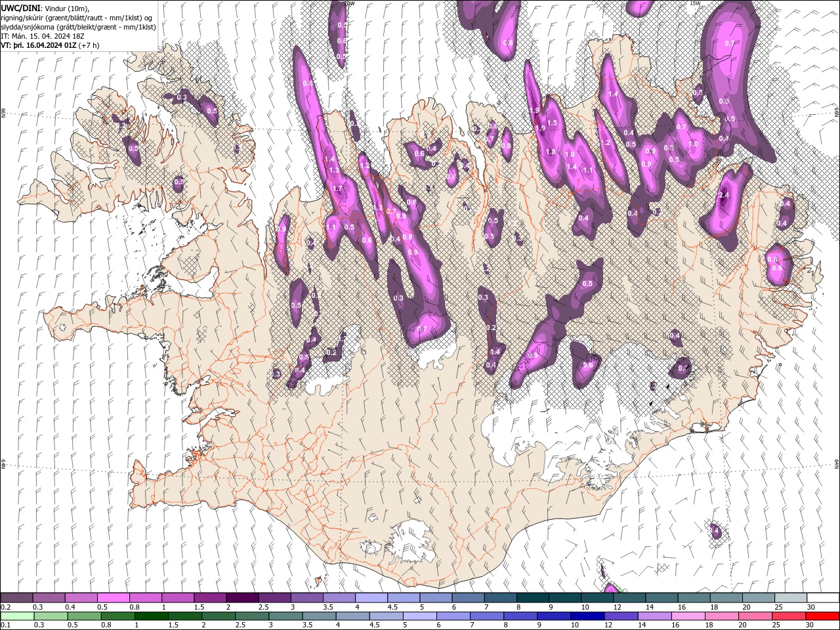
Task: Click the '(+7 h)' forecast offset text
Action: click(89, 45)
